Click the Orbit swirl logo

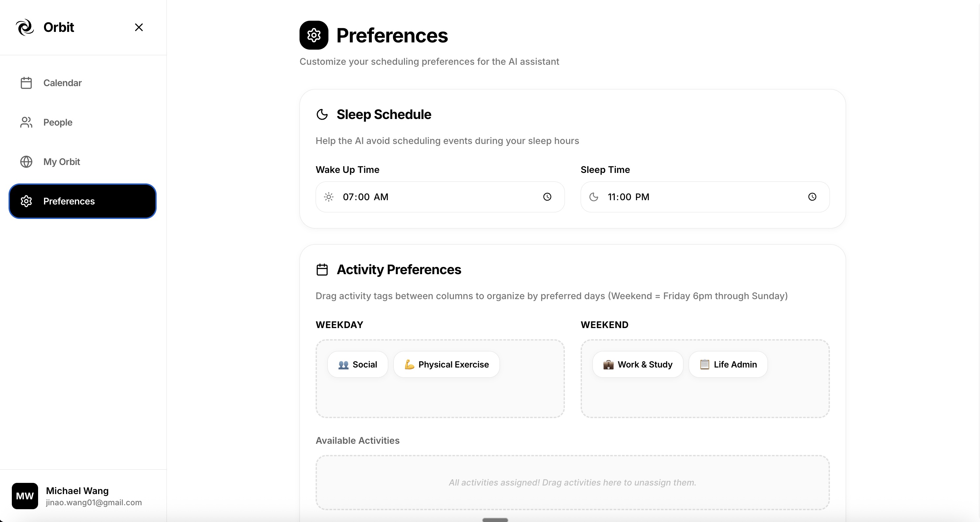(x=25, y=27)
